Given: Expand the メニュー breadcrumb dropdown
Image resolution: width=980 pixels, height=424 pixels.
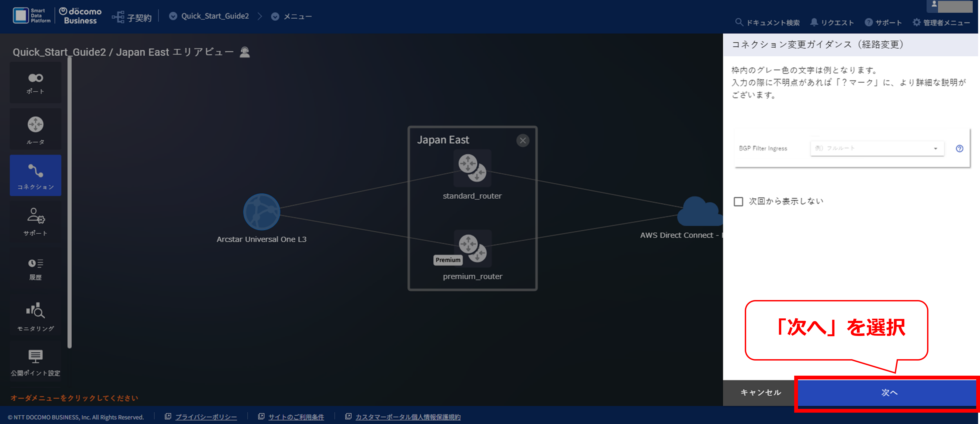Looking at the screenshot, I should 275,16.
